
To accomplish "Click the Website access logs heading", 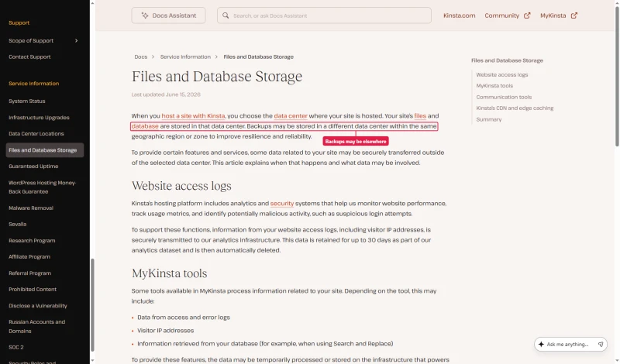I will 181,186.
